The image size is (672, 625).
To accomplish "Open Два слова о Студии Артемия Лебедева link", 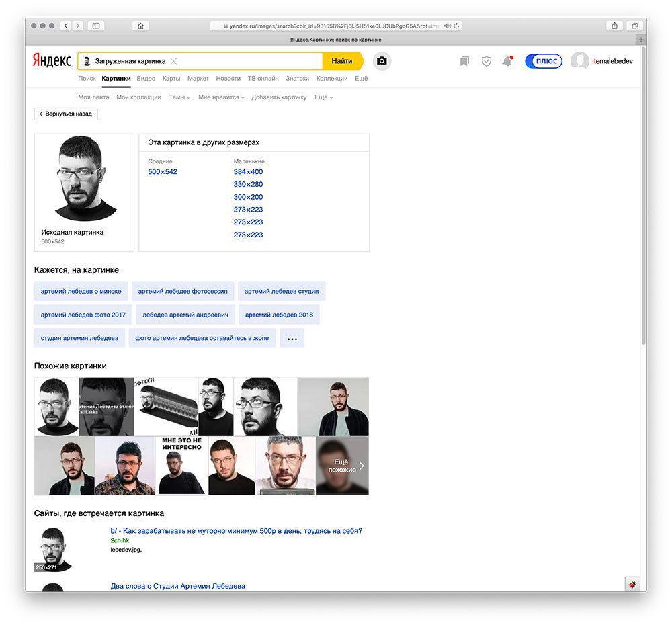I will (x=178, y=586).
